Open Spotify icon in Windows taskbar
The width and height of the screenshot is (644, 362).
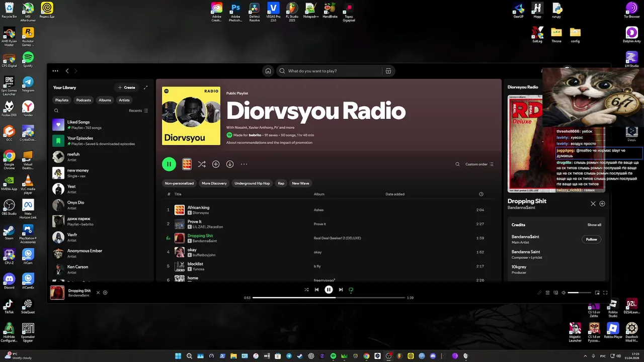(333, 356)
